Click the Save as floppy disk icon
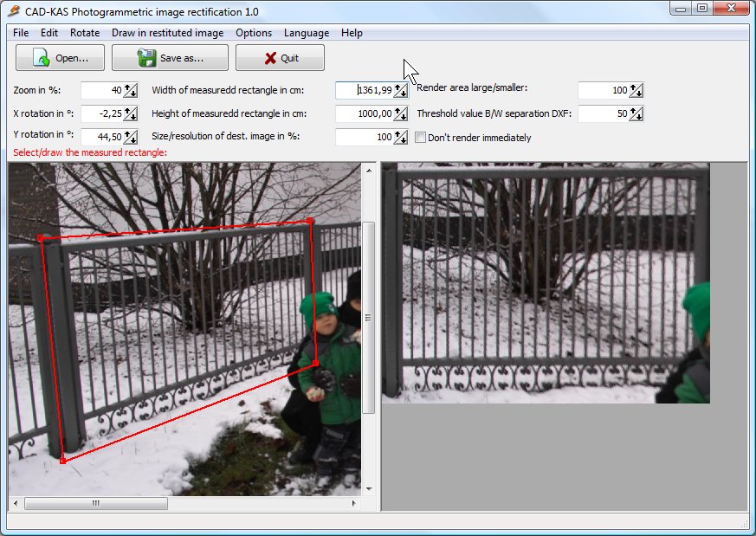 point(146,58)
